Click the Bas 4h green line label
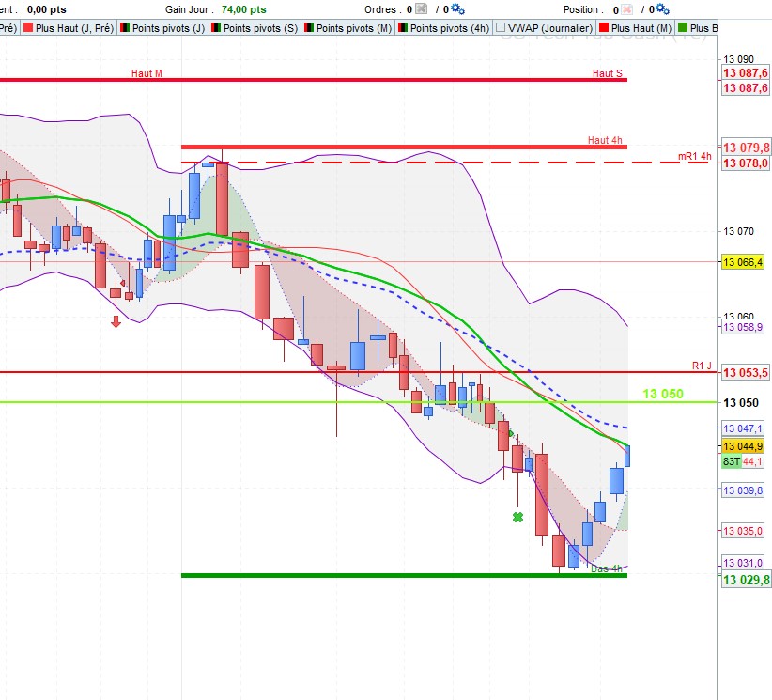Screen dimensions: 772x700 [607, 568]
